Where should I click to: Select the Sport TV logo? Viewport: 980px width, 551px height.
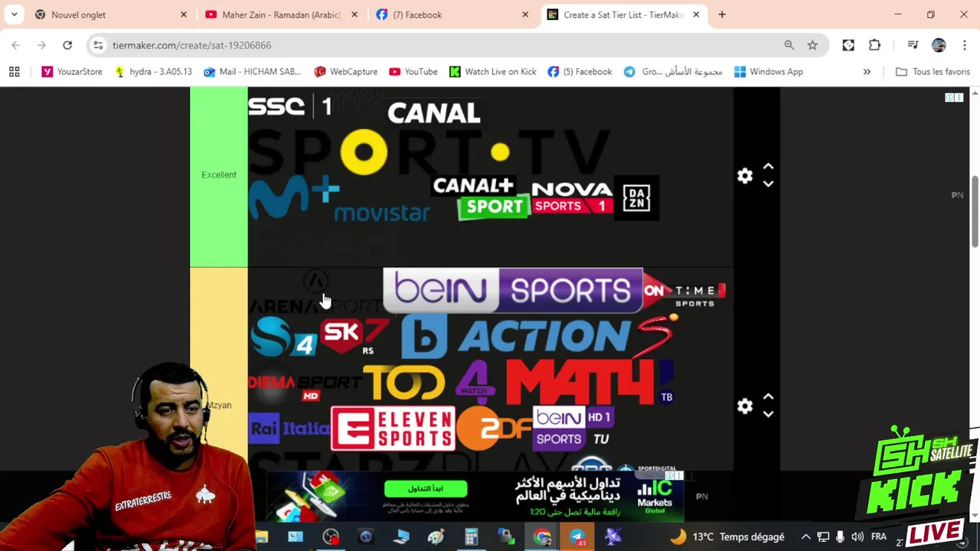pos(429,152)
